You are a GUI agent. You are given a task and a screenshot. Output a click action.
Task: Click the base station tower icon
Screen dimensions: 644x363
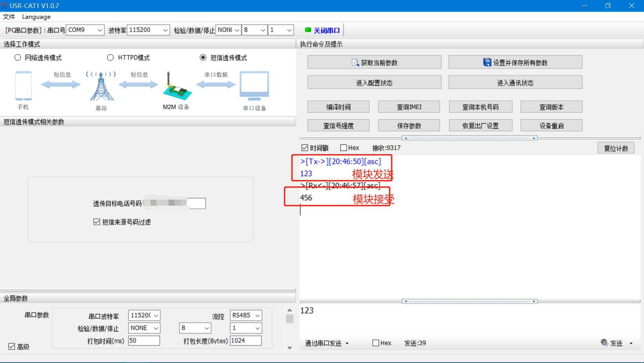pos(101,86)
